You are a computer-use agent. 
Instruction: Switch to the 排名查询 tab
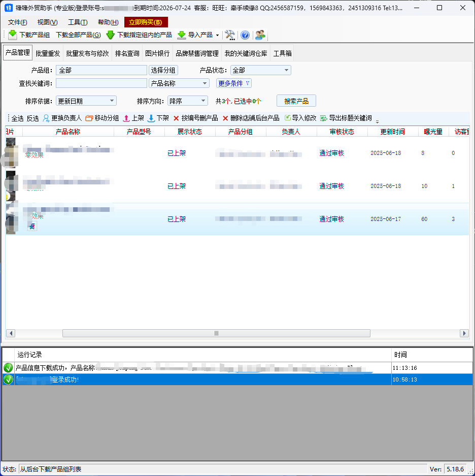point(127,53)
